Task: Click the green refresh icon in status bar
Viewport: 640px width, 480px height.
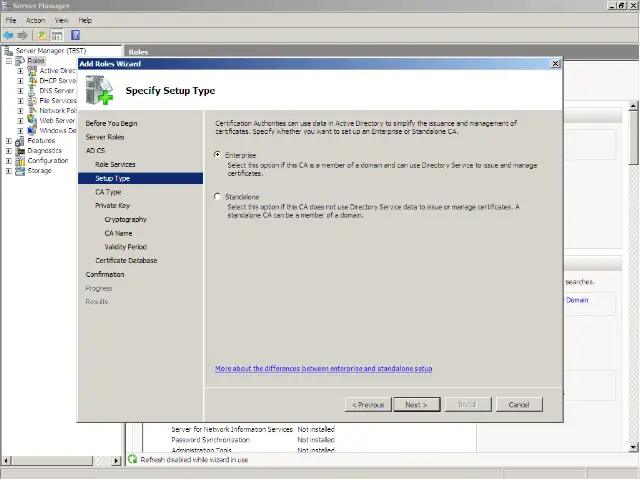Action: (132, 459)
